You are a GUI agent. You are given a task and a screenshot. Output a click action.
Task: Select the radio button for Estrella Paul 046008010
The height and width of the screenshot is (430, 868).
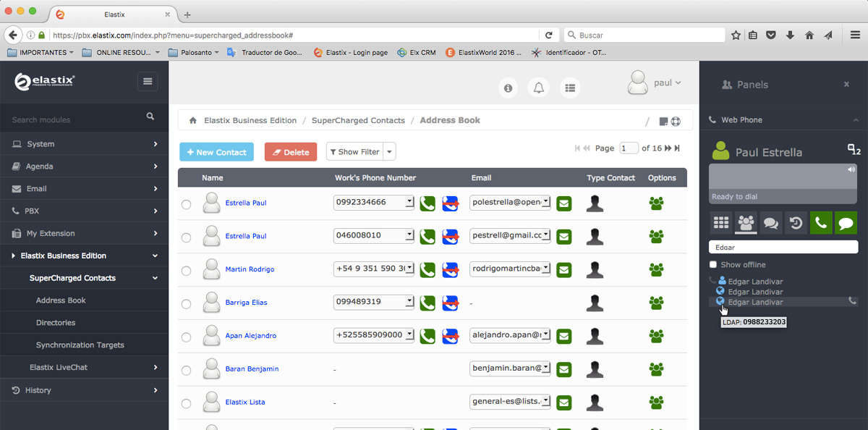187,238
